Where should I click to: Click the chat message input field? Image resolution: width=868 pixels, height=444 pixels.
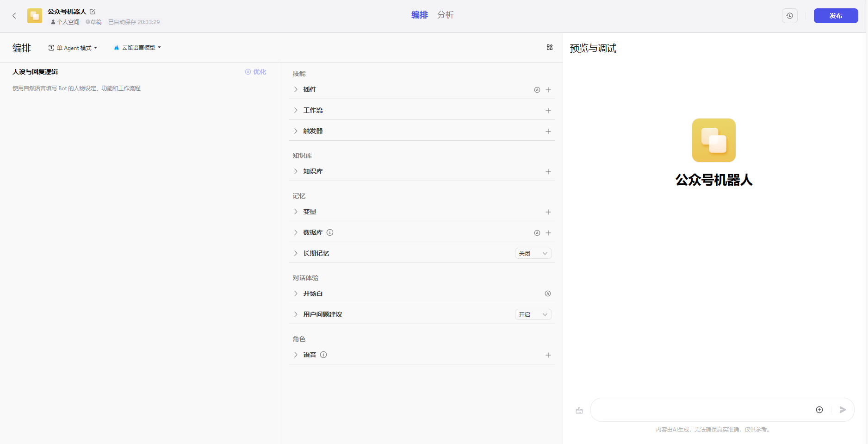[x=701, y=410]
